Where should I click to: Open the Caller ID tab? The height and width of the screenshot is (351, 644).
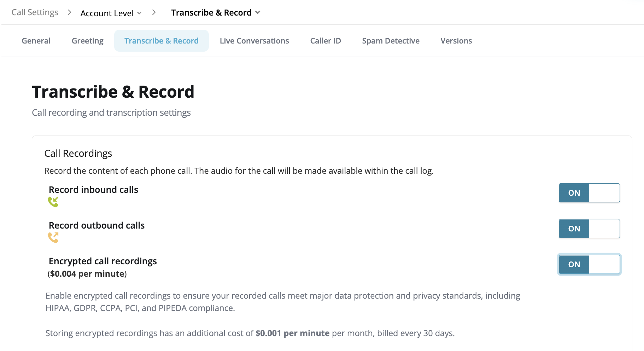pos(326,41)
